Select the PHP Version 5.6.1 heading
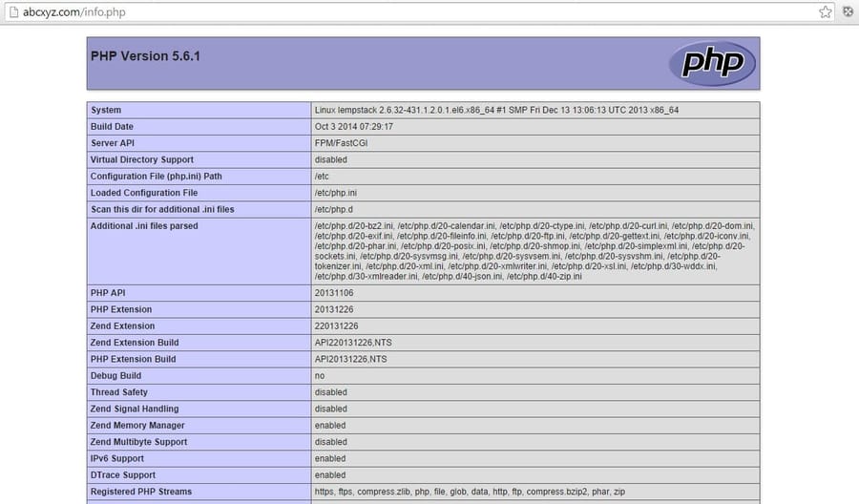 (145, 56)
